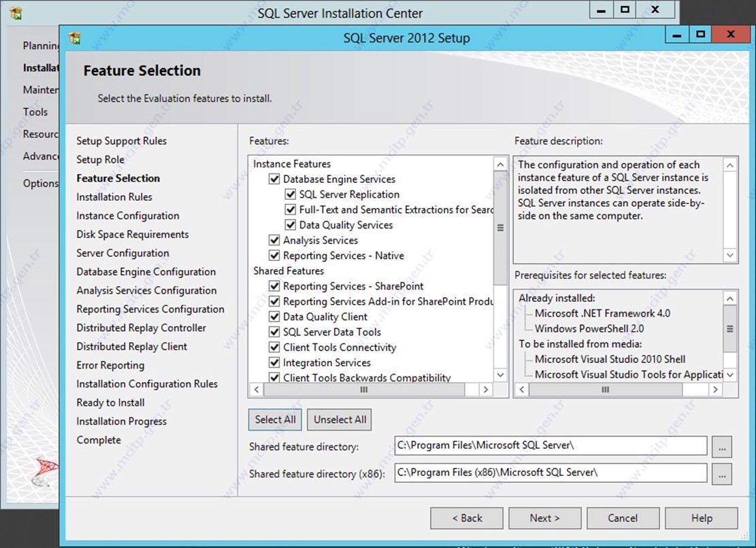This screenshot has height=548, width=756.
Task: Click the Feature description scroll down arrow
Action: [730, 255]
